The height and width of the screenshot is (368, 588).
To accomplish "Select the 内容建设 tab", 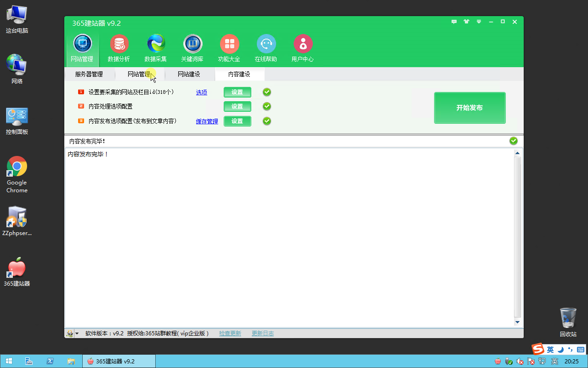I will click(239, 74).
